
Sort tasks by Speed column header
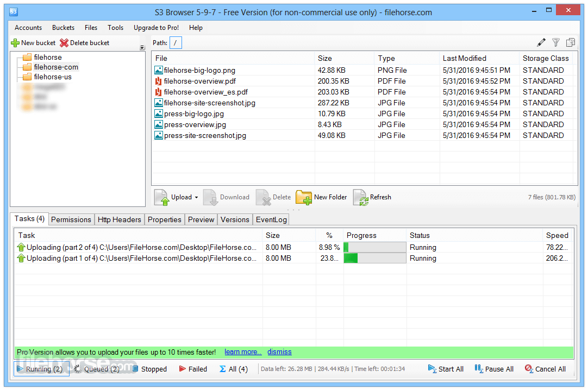558,236
